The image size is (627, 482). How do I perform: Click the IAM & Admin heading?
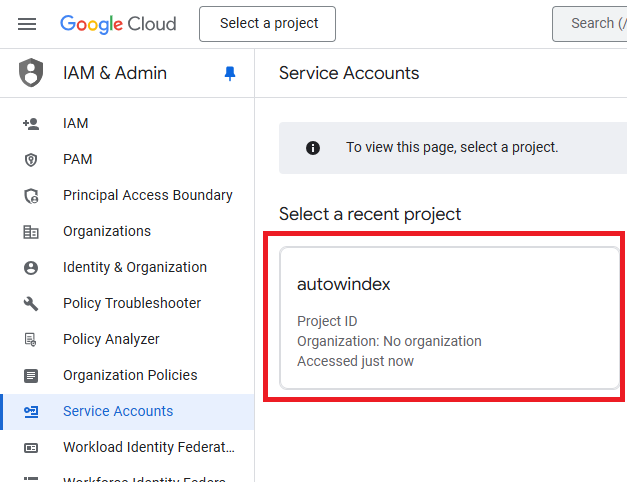(x=115, y=73)
